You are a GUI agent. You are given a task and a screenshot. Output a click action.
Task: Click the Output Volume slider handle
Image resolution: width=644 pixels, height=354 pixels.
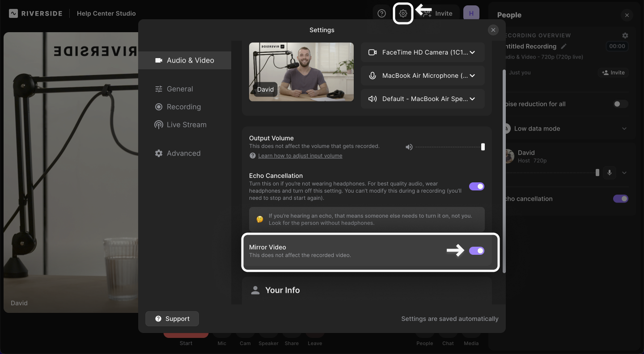pyautogui.click(x=483, y=147)
